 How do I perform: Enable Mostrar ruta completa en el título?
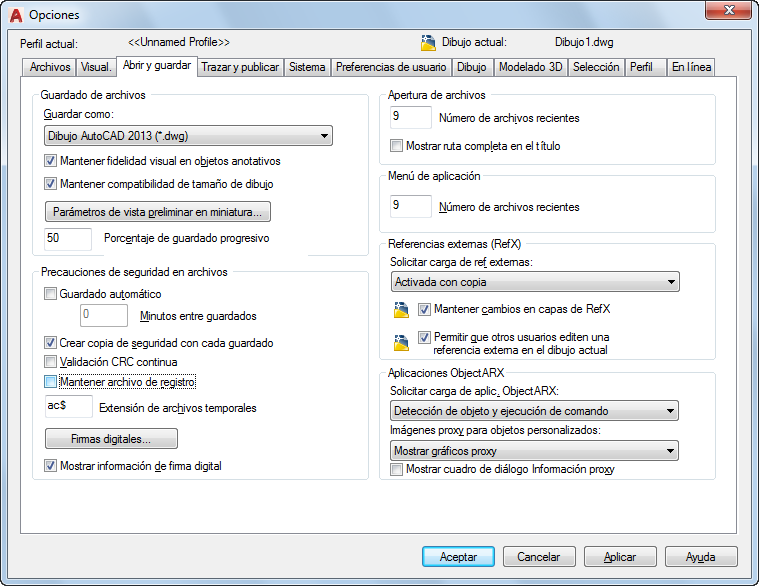[x=396, y=146]
